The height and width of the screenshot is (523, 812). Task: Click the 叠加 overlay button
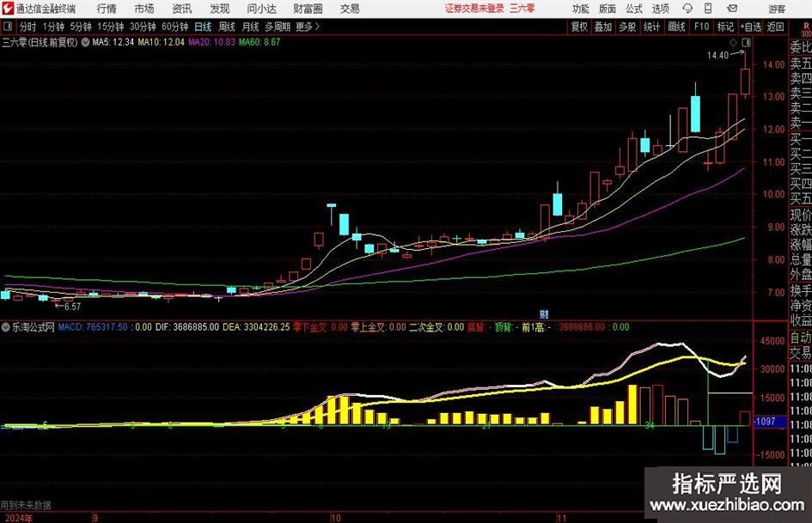pos(603,27)
